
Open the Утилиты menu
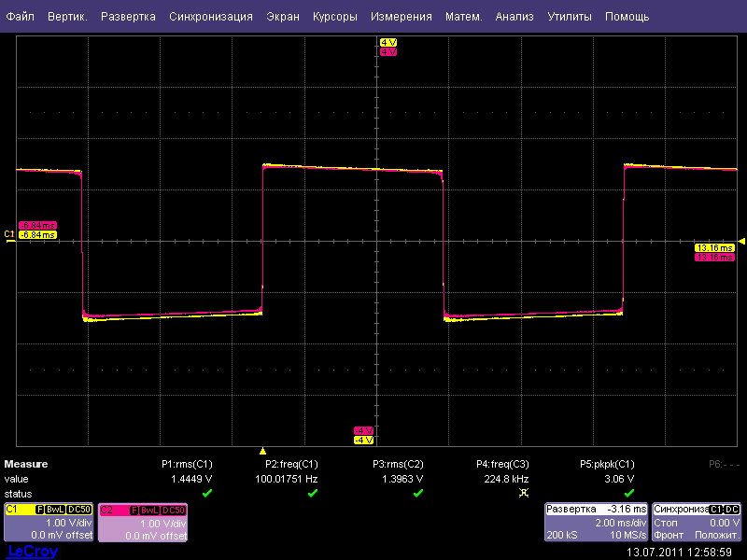[x=569, y=17]
